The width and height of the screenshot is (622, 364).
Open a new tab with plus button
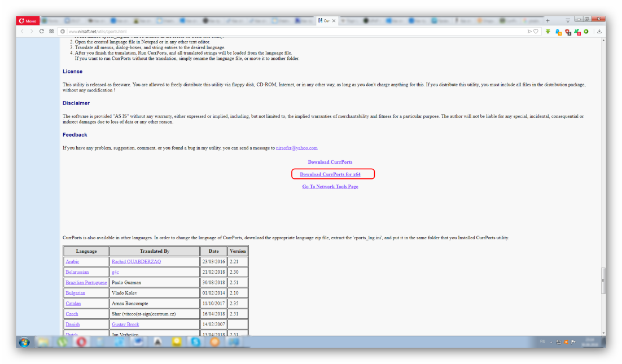click(548, 21)
